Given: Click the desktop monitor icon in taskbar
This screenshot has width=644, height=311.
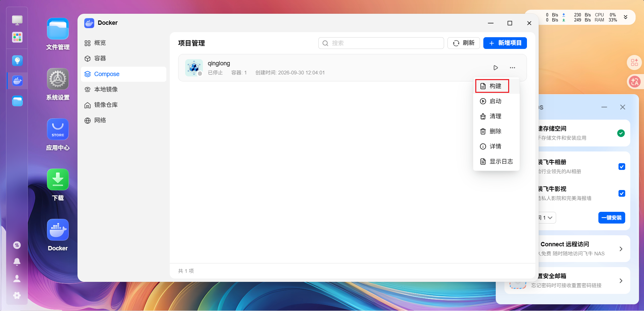Looking at the screenshot, I should (x=17, y=20).
